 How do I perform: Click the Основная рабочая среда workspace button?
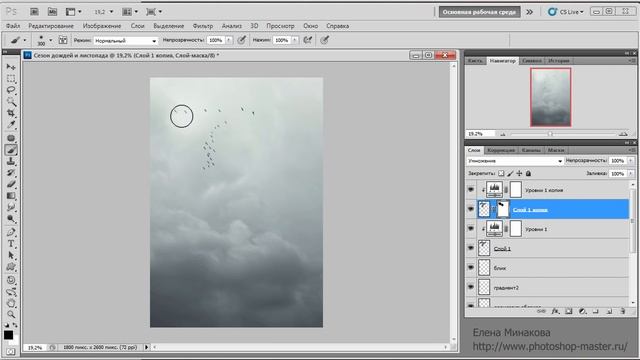pyautogui.click(x=479, y=12)
